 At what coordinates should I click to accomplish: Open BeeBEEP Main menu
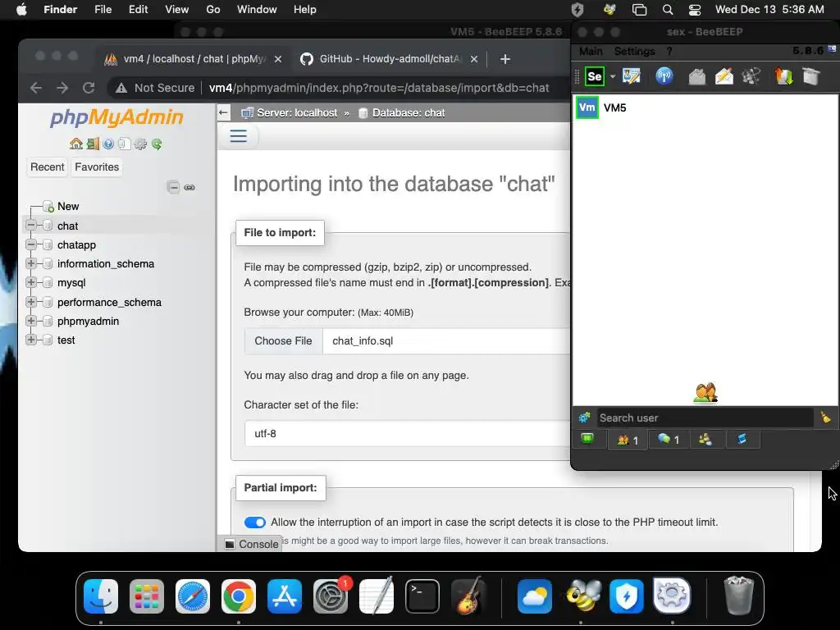coord(591,52)
